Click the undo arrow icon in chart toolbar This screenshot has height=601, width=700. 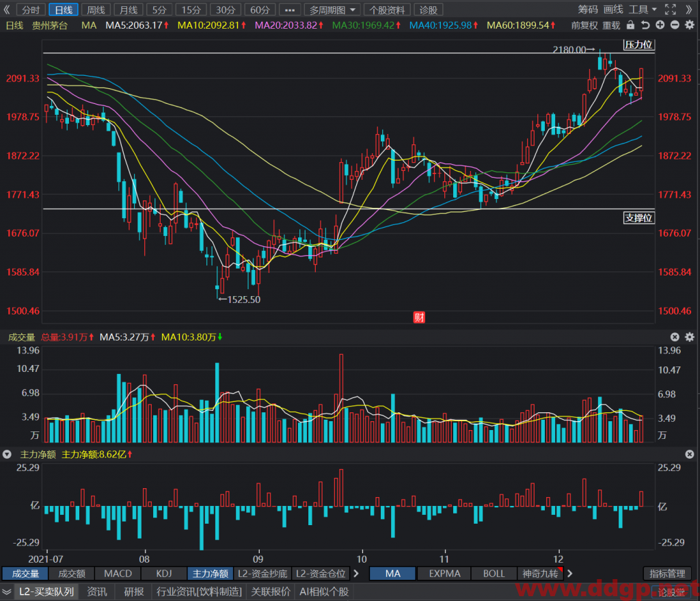click(645, 25)
